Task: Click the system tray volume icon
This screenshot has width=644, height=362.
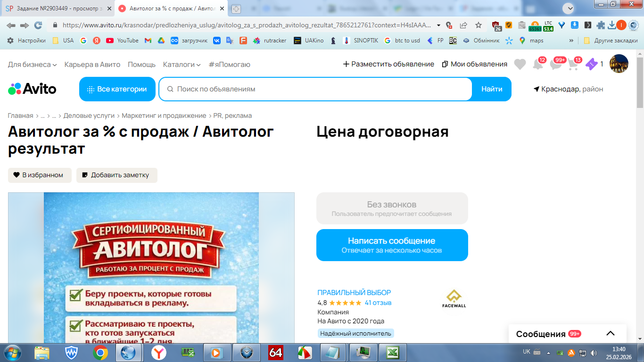Action: (x=594, y=353)
